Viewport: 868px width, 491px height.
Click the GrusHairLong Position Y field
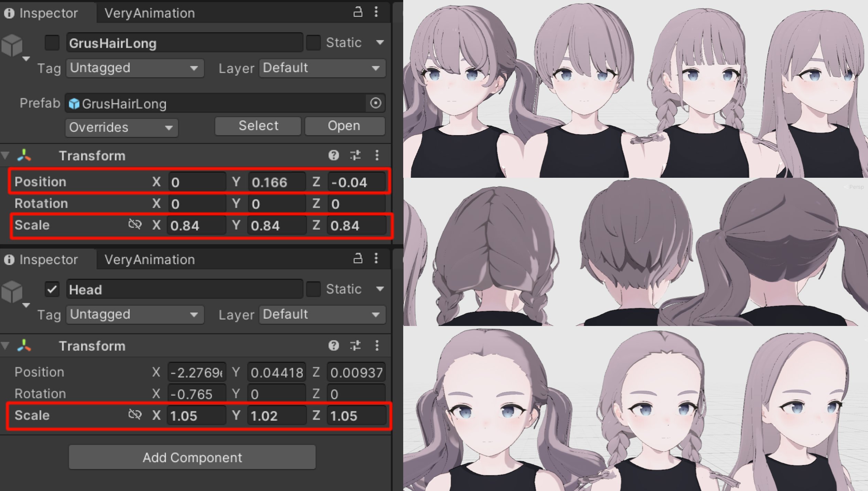click(276, 182)
